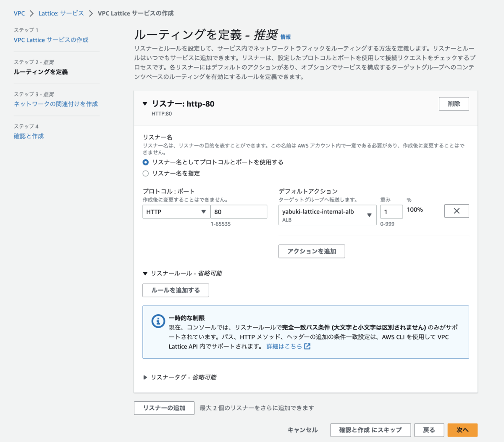
Task: Go to step 1 VPC Lattice サービスの作成
Action: click(51, 40)
